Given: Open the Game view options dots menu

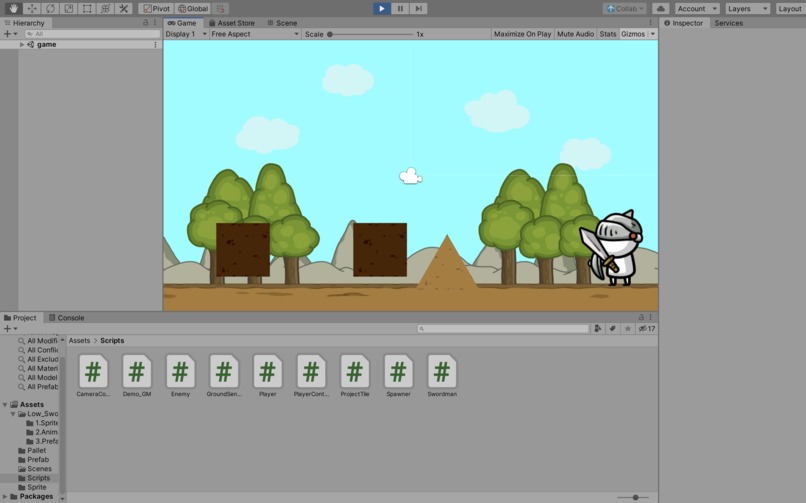Looking at the screenshot, I should click(650, 23).
